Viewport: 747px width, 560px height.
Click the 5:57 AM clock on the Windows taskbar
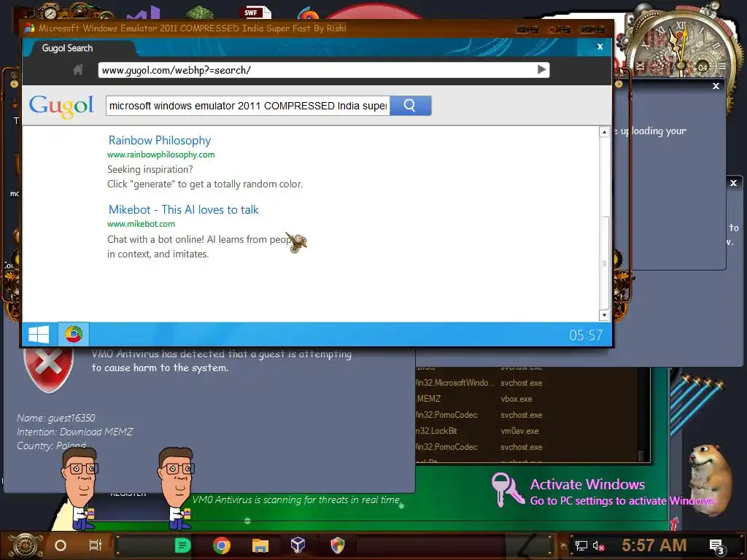click(x=654, y=545)
